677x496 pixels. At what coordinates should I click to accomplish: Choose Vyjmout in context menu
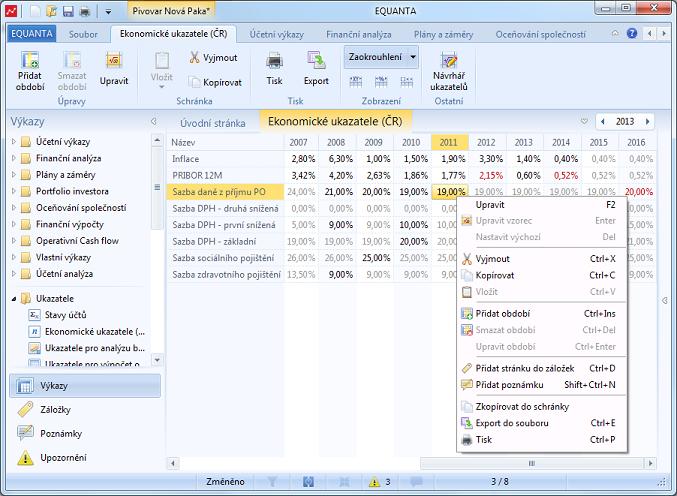[x=542, y=259]
